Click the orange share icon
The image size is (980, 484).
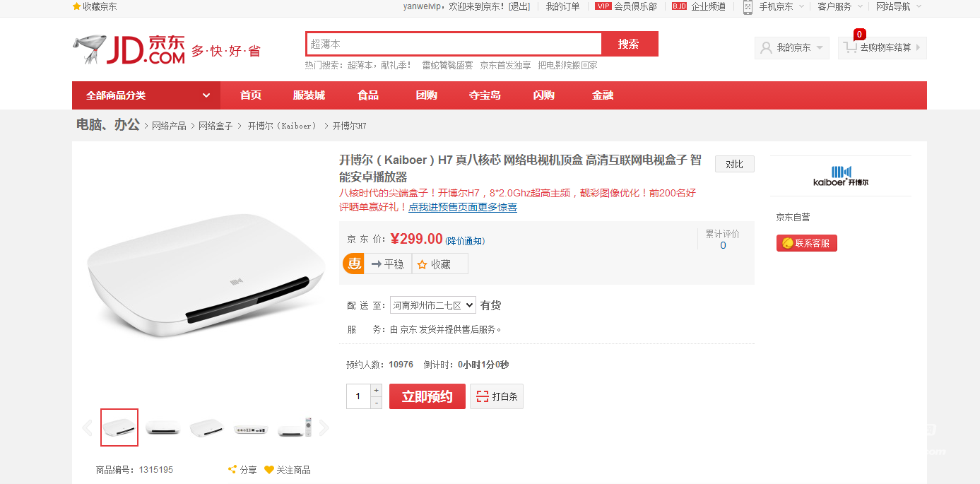tap(232, 469)
